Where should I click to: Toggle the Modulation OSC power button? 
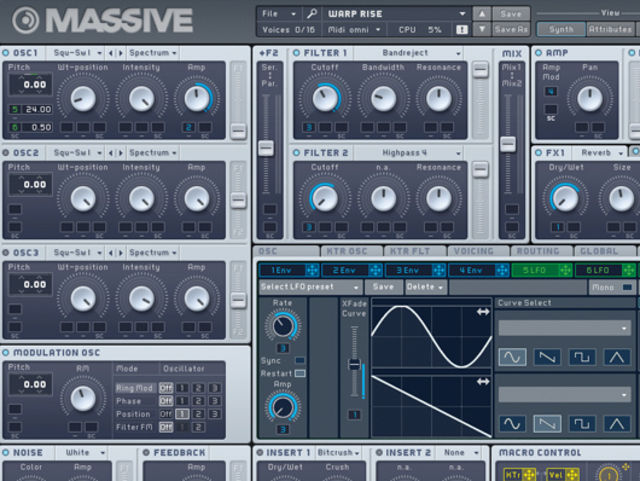tap(6, 352)
